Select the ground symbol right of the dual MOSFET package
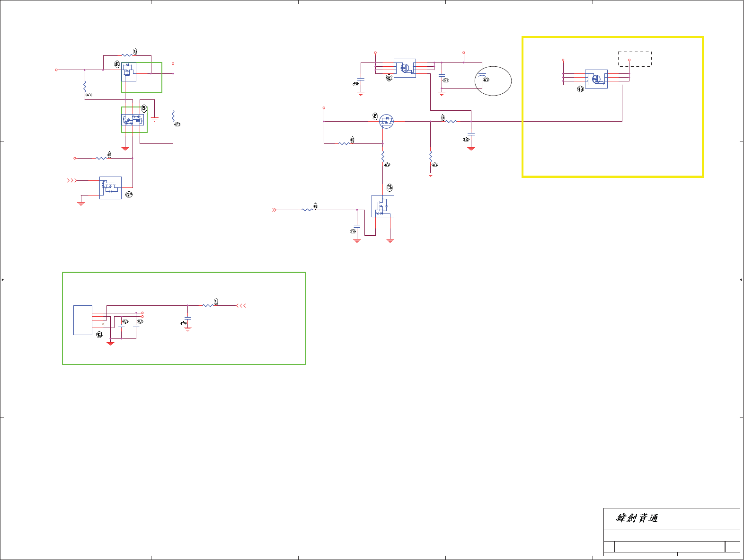 point(155,119)
